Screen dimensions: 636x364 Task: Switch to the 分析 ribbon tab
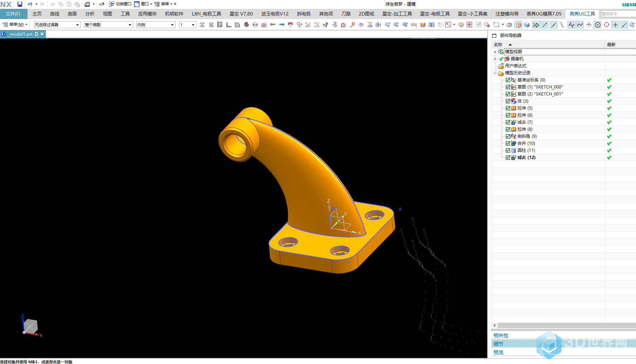[x=90, y=14]
